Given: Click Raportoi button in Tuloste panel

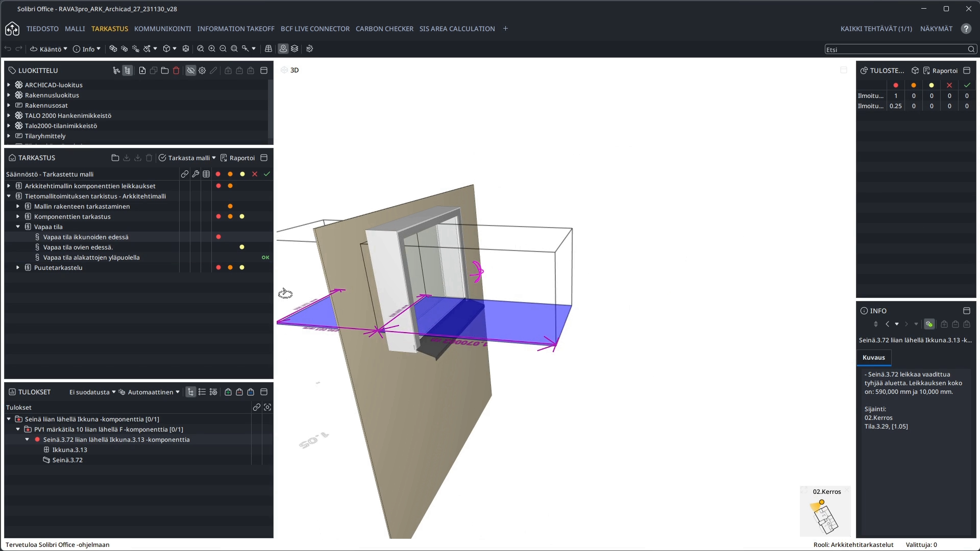Looking at the screenshot, I should coord(940,70).
